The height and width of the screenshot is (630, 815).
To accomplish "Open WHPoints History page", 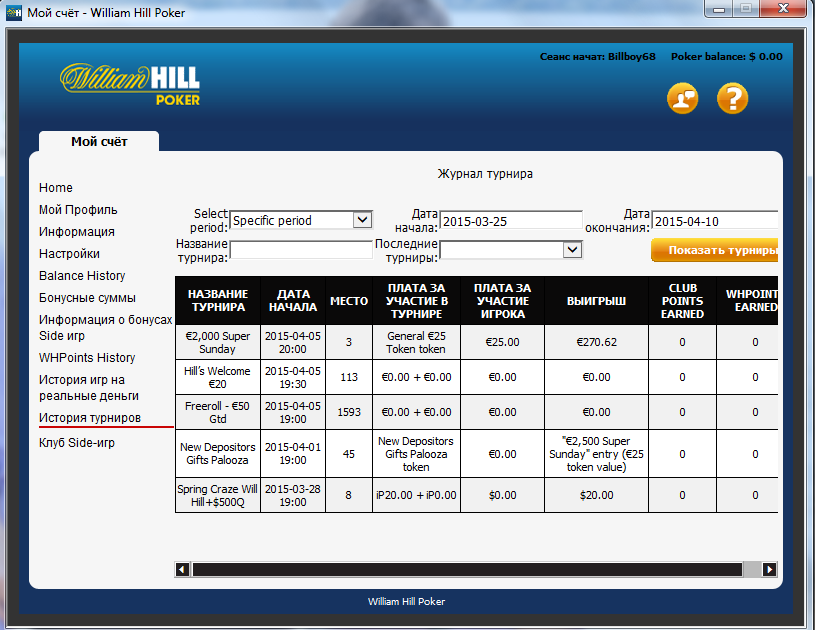I will coord(87,358).
